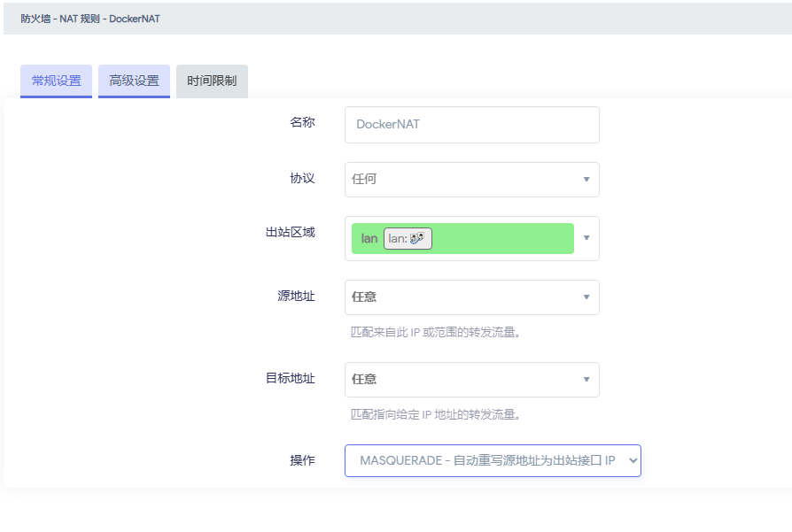Expand the 出站区域 zone dropdown arrow
The image size is (792, 532).
click(x=586, y=238)
